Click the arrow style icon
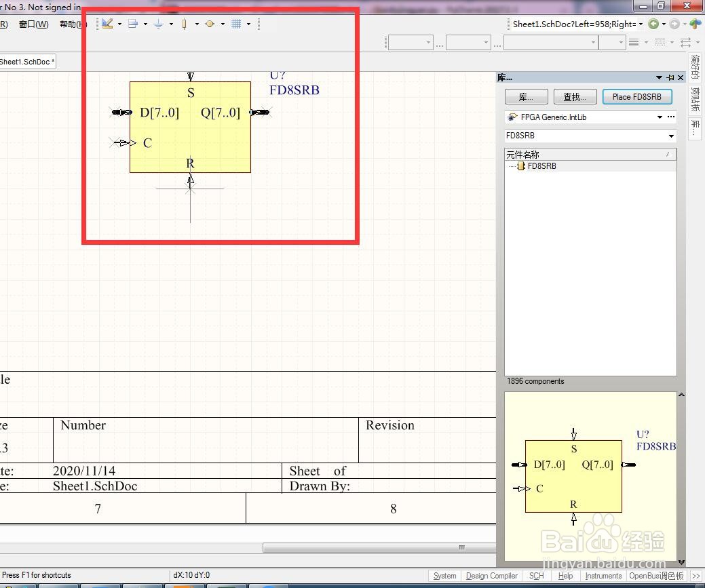Screen dimensions: 705x588 [686, 42]
